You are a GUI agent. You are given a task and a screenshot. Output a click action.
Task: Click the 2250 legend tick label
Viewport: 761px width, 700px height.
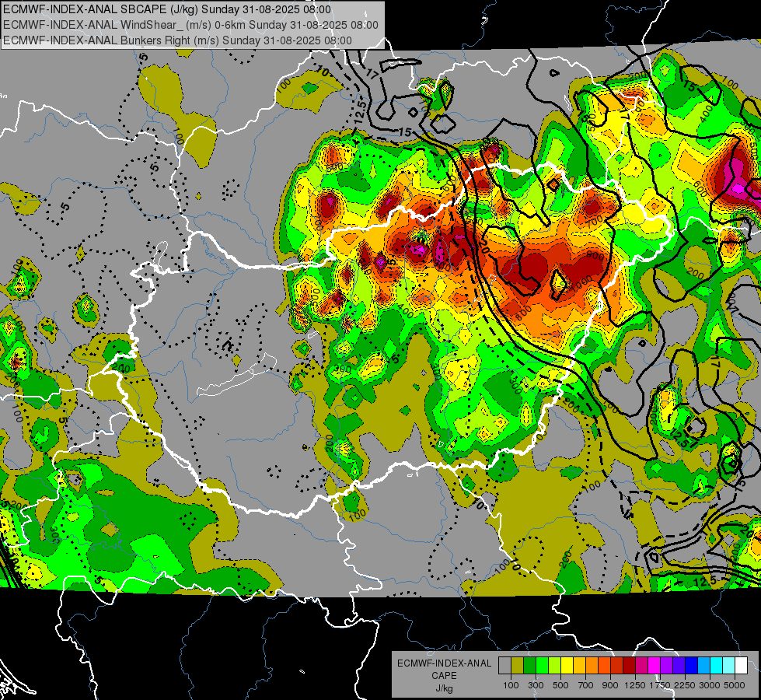[684, 685]
